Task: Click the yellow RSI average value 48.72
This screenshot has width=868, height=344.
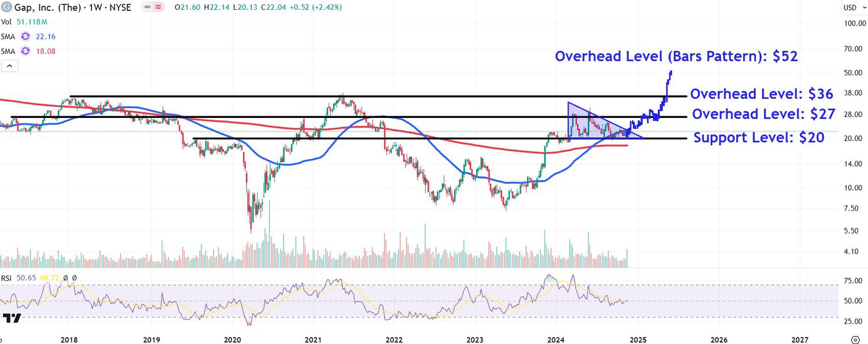Action: [49, 278]
